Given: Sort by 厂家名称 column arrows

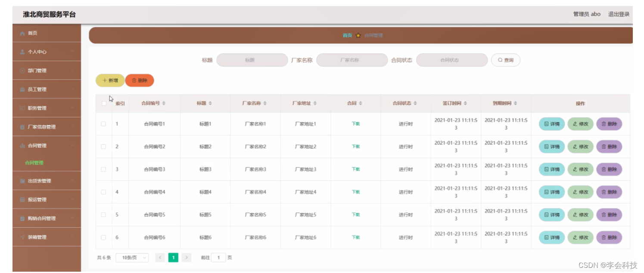Looking at the screenshot, I should pyautogui.click(x=265, y=103).
